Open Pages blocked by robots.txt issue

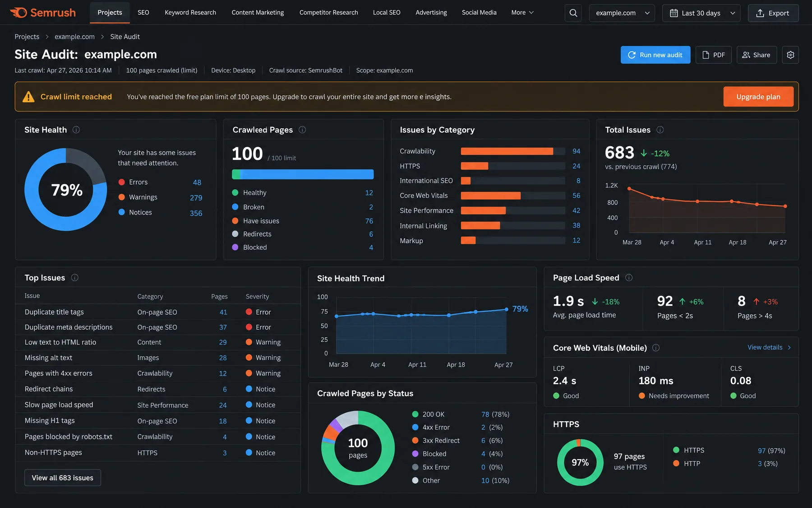pos(158,437)
